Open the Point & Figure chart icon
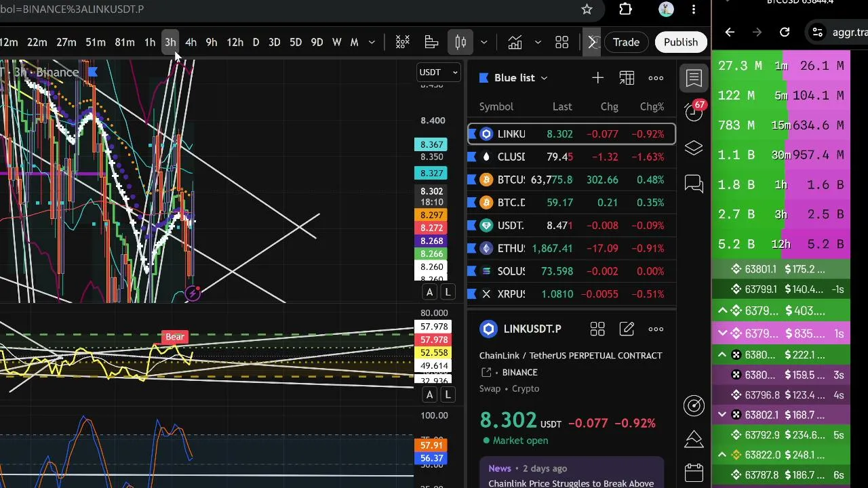 point(402,43)
